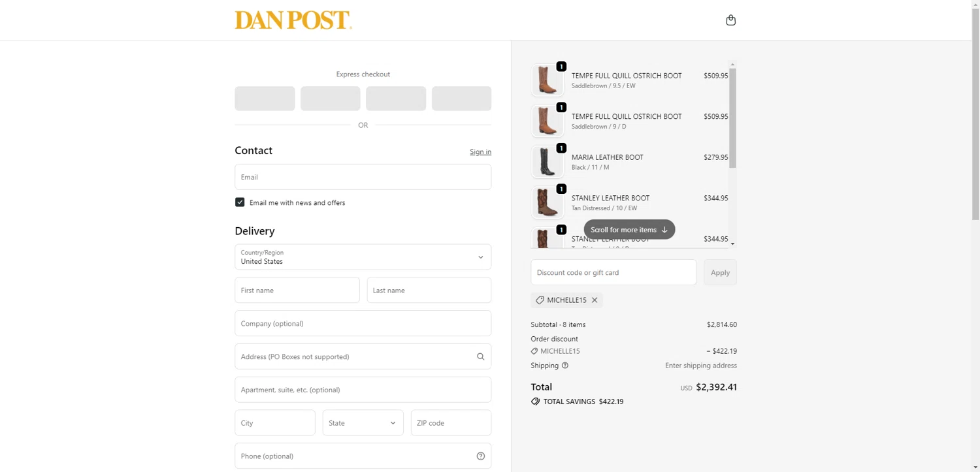This screenshot has height=472, width=980.
Task: Focus the ZIP code field
Action: [451, 423]
